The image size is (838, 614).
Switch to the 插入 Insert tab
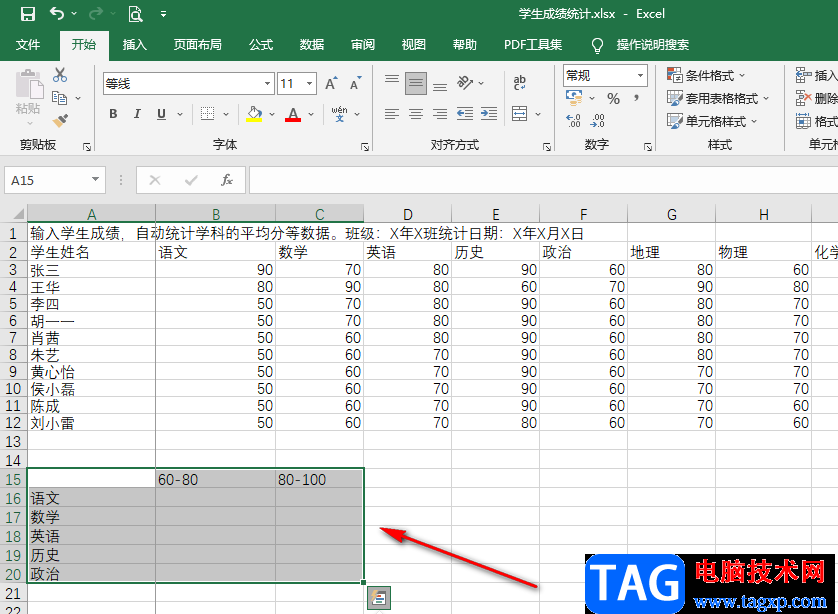(135, 44)
